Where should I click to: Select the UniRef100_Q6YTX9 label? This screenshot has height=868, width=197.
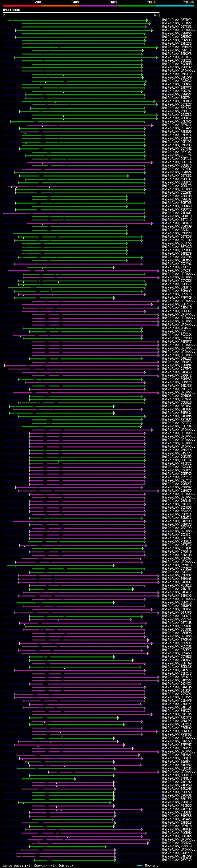pyautogui.click(x=176, y=860)
